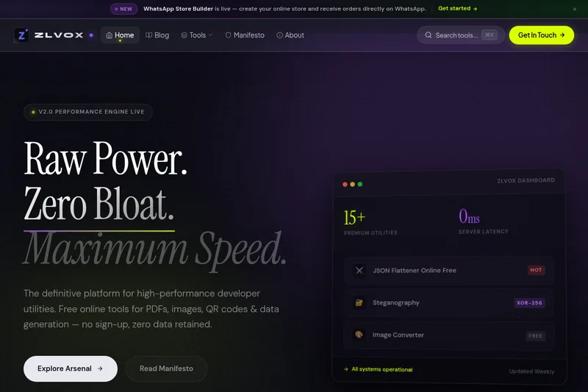Click the yellow dot in dashboard window
588x392 pixels.
pyautogui.click(x=353, y=184)
